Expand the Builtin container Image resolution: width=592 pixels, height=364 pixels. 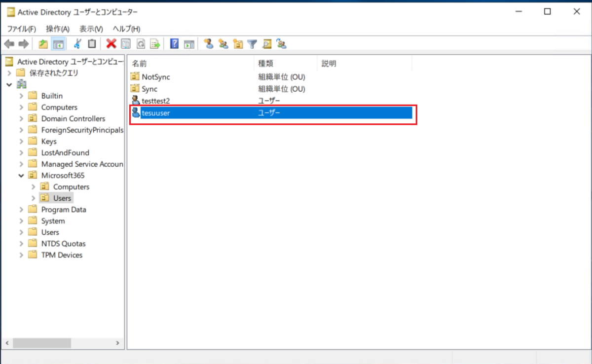[x=21, y=96]
